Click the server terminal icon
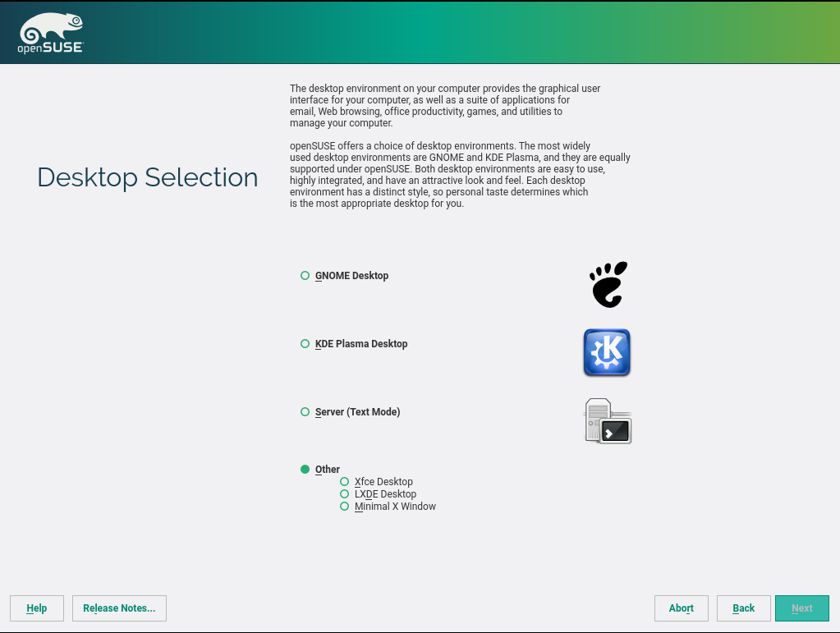840x633 pixels. 608,421
